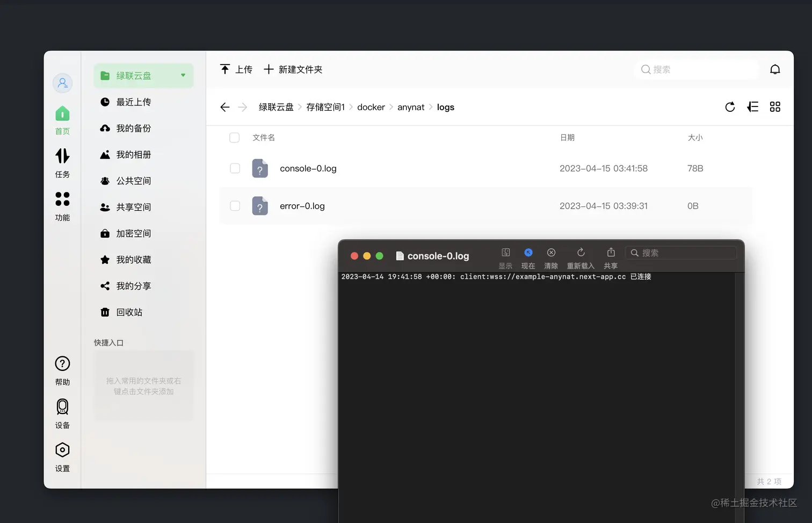
Task: Click 重新载入 reload in Console window
Action: tap(581, 259)
